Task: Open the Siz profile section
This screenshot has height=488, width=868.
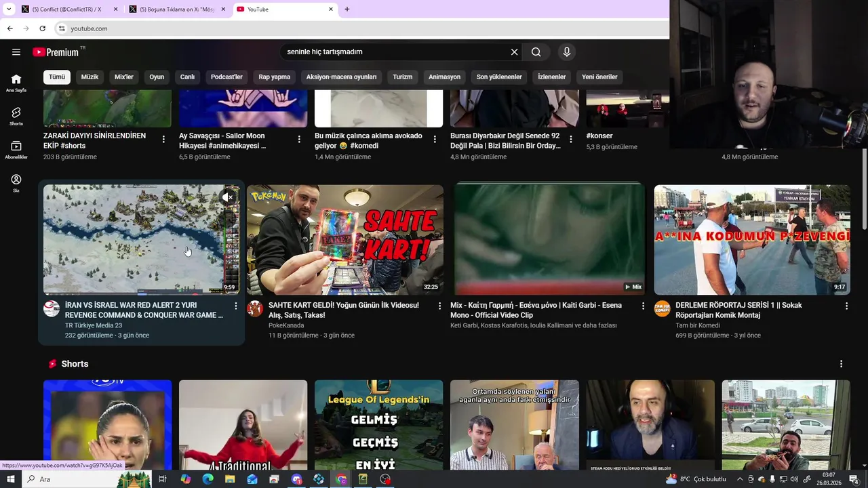Action: tap(16, 183)
